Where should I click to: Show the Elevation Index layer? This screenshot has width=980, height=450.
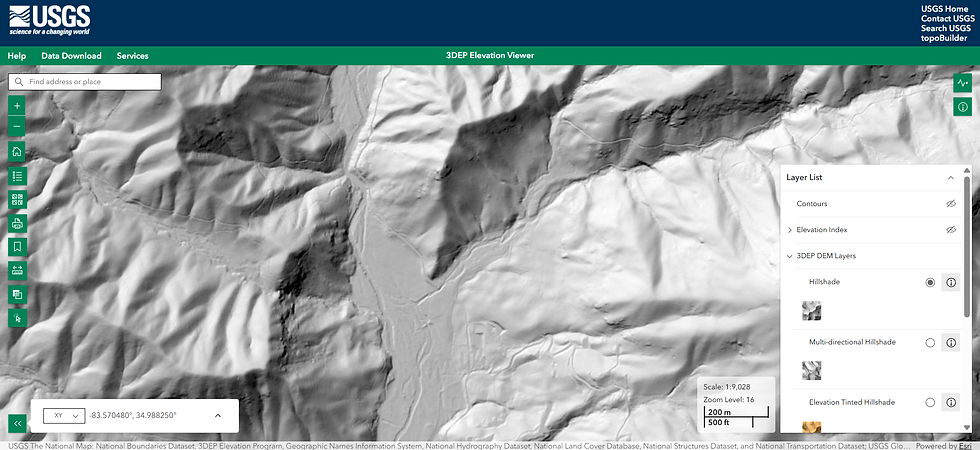point(951,230)
